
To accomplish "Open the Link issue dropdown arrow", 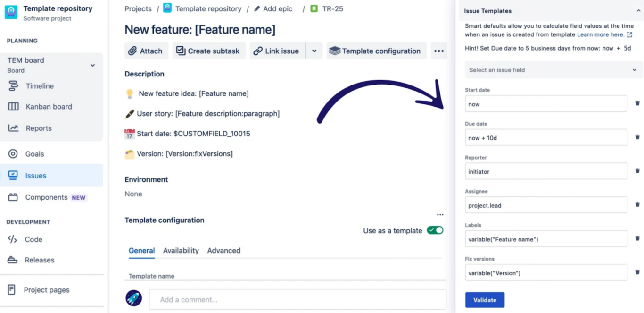I will 314,51.
